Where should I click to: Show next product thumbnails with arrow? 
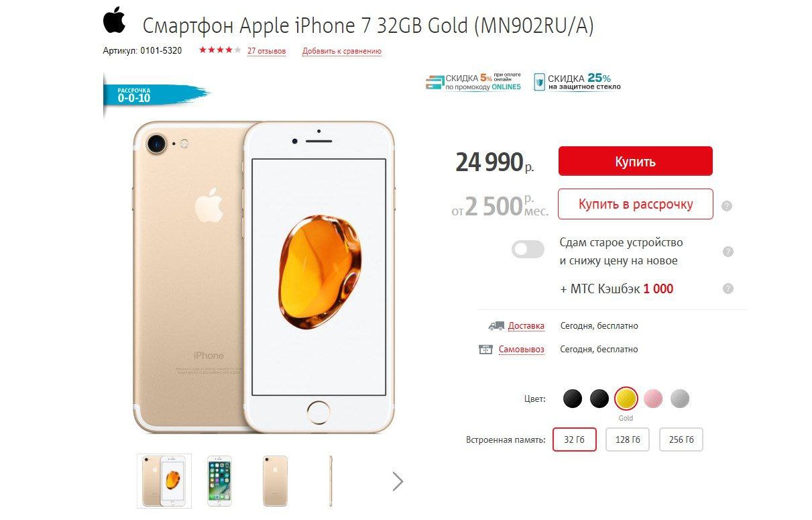click(398, 480)
